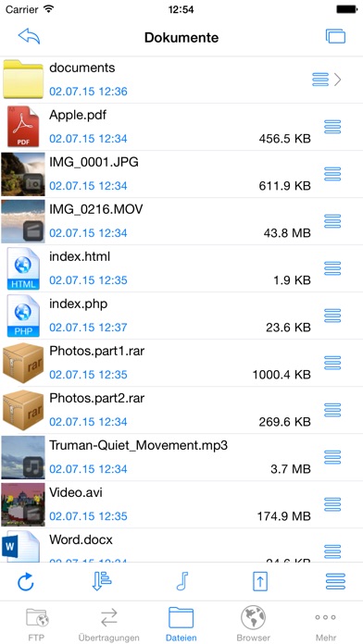Tap the 269.6 KB size value
The image size is (363, 644).
284,422
